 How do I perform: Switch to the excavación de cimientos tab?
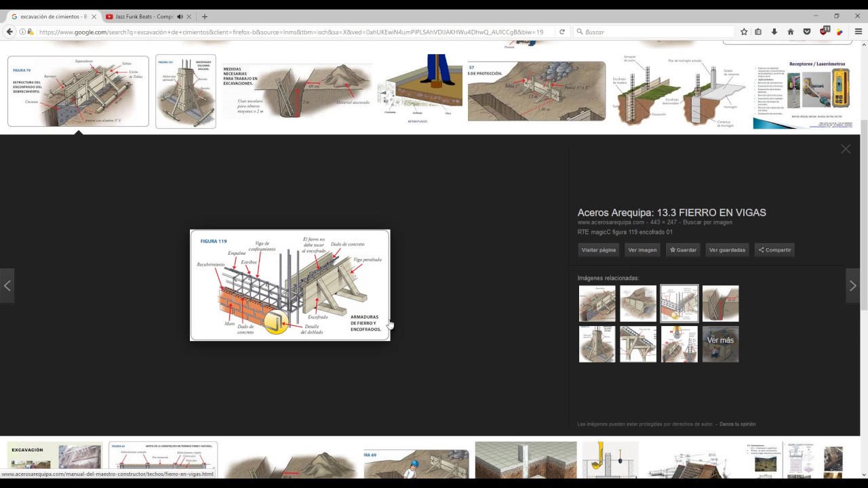click(52, 16)
